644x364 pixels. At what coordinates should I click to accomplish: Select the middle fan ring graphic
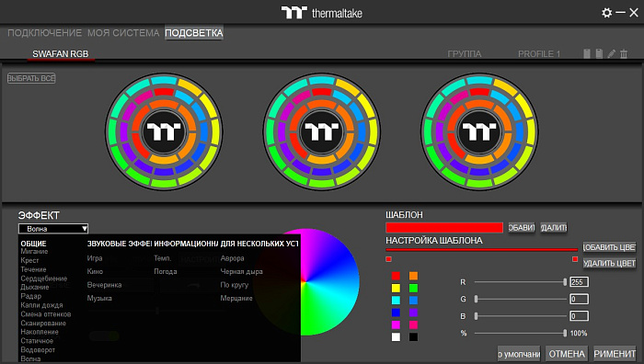[322, 131]
